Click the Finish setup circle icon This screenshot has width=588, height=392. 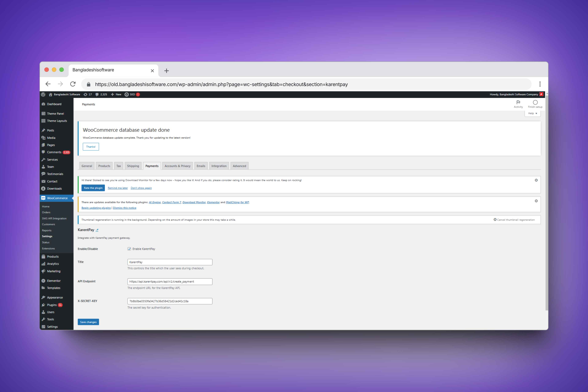(535, 102)
